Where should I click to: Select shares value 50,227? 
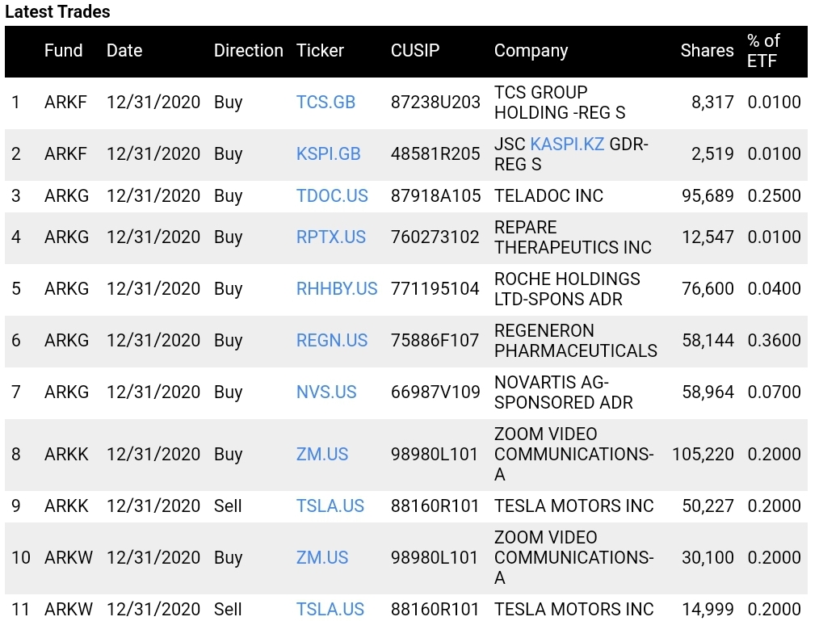(708, 506)
